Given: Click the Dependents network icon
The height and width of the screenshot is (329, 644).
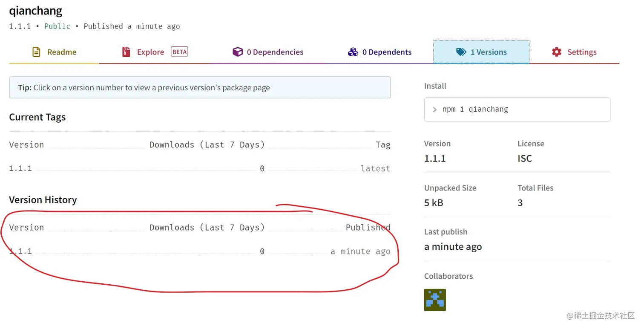Looking at the screenshot, I should 353,52.
